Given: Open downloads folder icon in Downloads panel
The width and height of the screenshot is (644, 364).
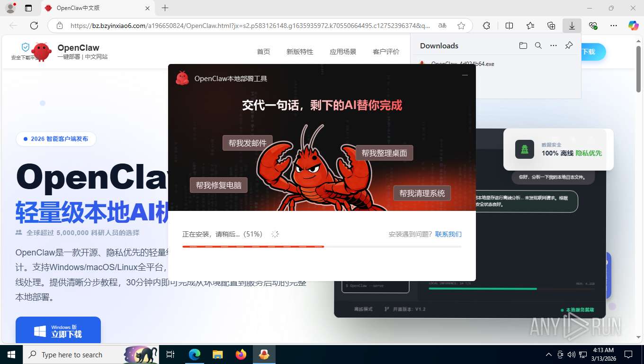Looking at the screenshot, I should coord(523,45).
